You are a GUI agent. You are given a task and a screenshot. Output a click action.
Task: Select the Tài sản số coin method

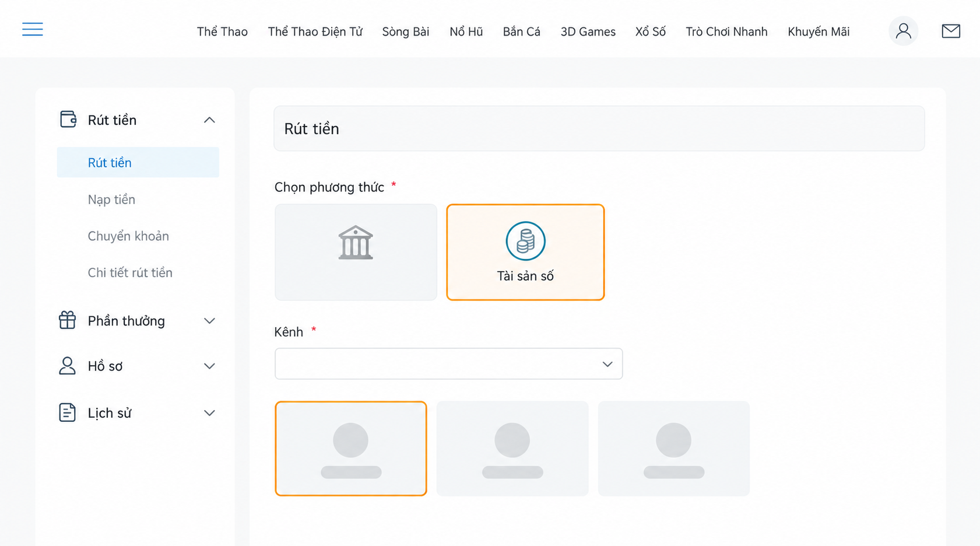click(x=525, y=252)
